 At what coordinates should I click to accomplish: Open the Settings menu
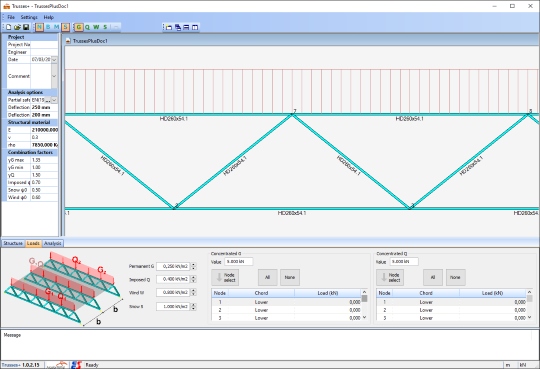[x=29, y=17]
